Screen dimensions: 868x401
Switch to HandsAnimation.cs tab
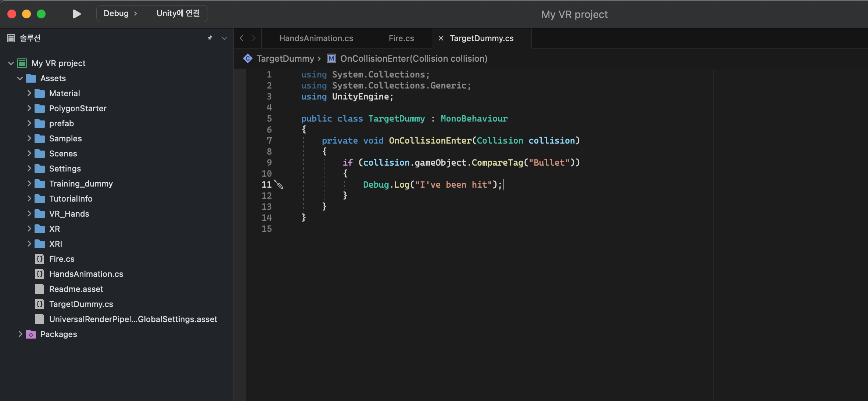point(316,38)
